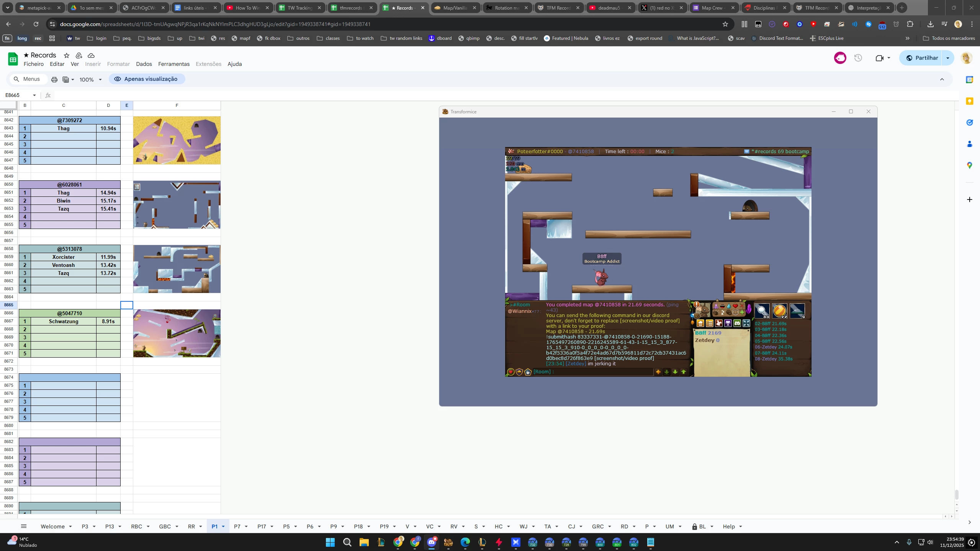
Task: Open Google Calendar in the side panel
Action: pyautogui.click(x=969, y=80)
